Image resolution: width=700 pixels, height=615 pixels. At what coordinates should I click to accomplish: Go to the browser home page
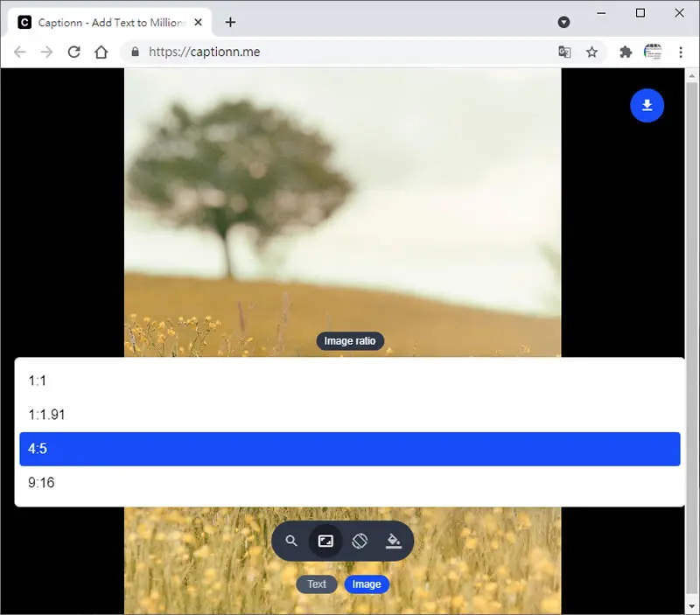101,52
